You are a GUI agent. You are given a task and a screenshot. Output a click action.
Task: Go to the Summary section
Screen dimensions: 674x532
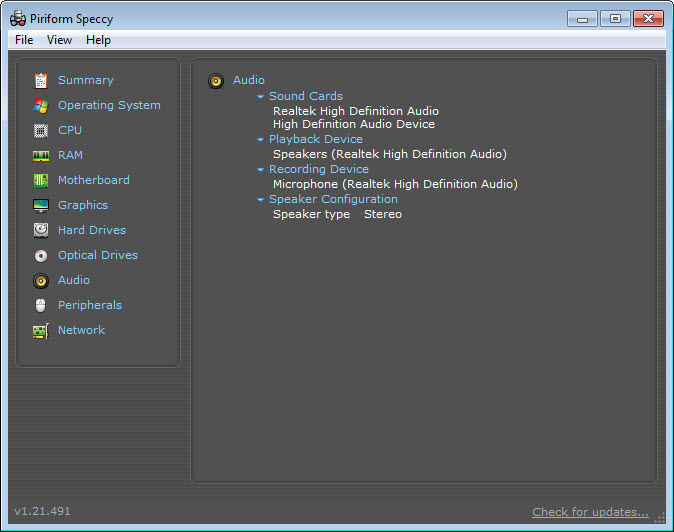point(86,80)
